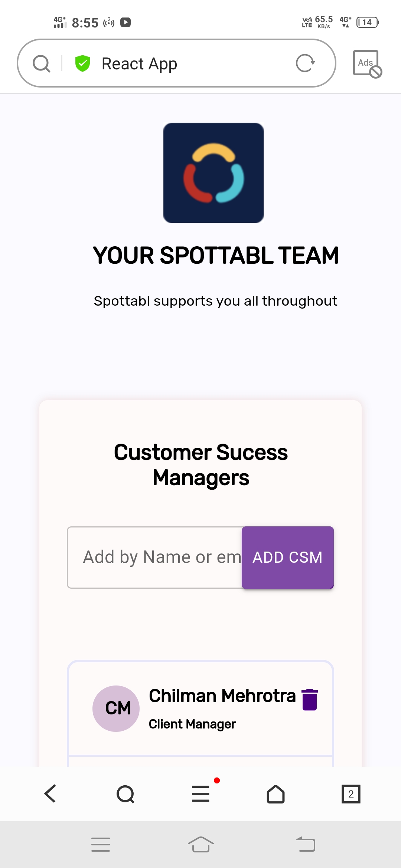The height and width of the screenshot is (868, 401).
Task: Reload the React App page
Action: (304, 62)
